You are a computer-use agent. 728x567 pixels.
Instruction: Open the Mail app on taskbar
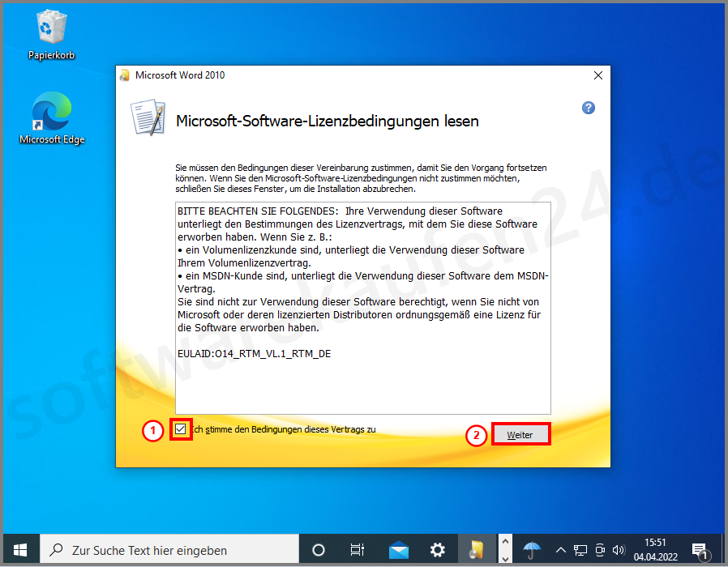point(398,550)
